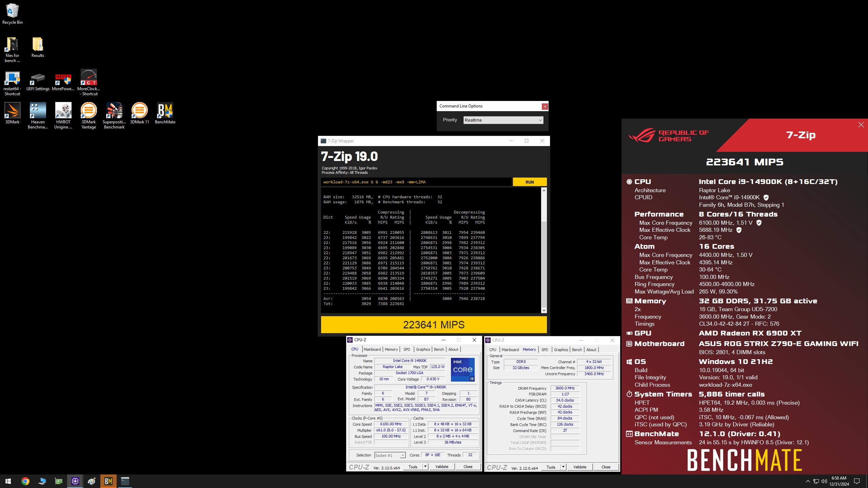The height and width of the screenshot is (488, 868).
Task: Click DRAM Frequency value 3600.0 MHz
Action: [x=565, y=388]
